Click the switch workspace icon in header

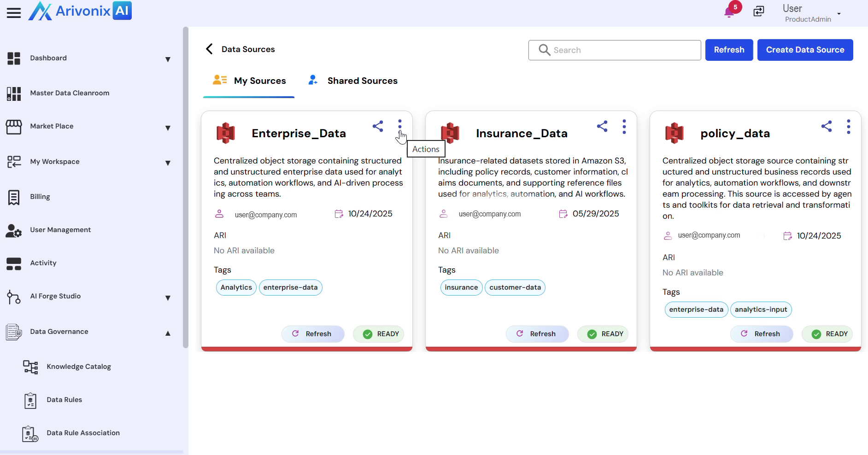pyautogui.click(x=759, y=12)
